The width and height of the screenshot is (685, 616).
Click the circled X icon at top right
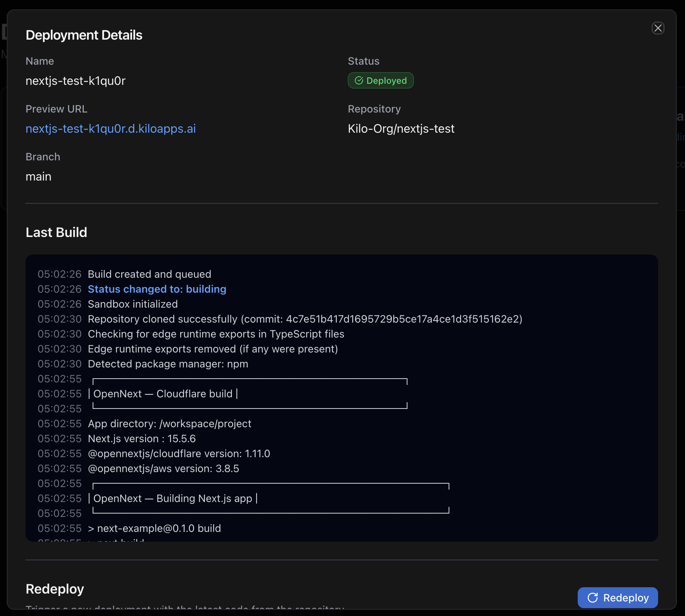pyautogui.click(x=658, y=28)
